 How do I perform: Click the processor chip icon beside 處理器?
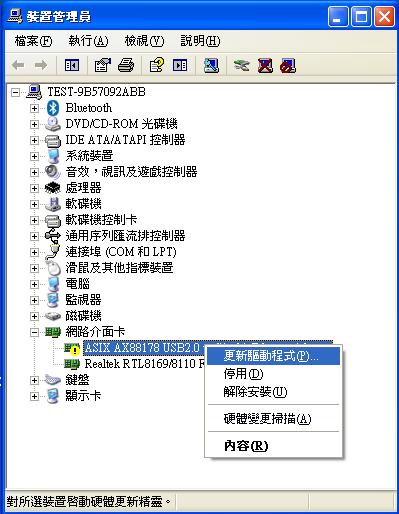tap(53, 188)
